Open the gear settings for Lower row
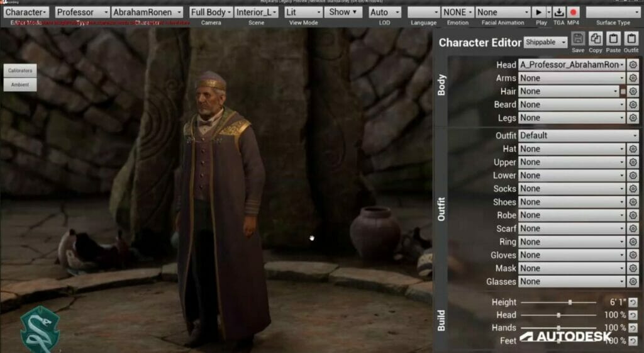This screenshot has height=353, width=644. coord(633,176)
